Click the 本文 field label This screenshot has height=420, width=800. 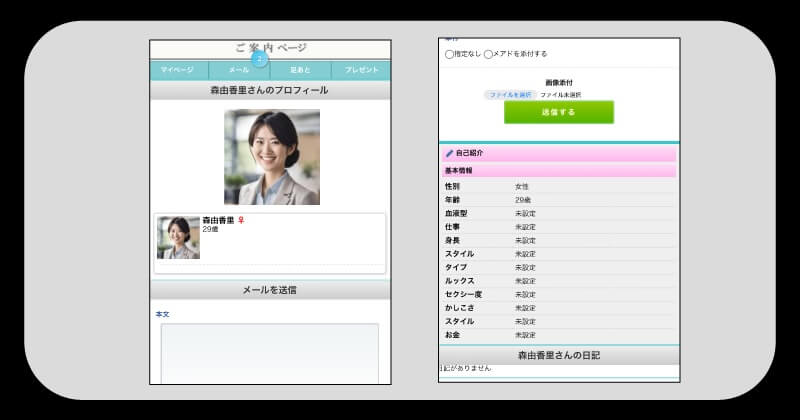tap(162, 314)
